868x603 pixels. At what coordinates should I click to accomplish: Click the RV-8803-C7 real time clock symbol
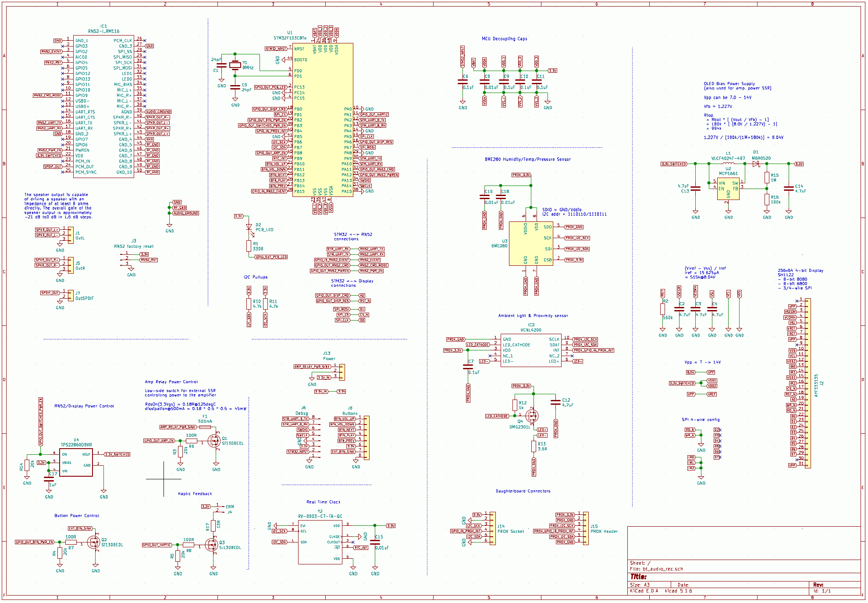tap(320, 542)
